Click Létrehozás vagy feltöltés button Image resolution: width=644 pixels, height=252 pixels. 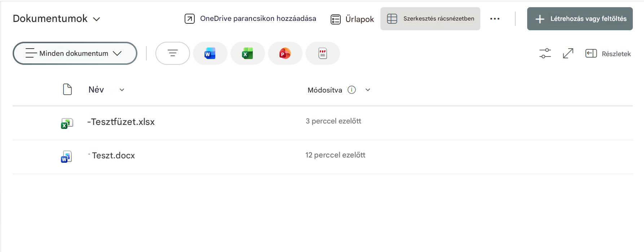580,19
